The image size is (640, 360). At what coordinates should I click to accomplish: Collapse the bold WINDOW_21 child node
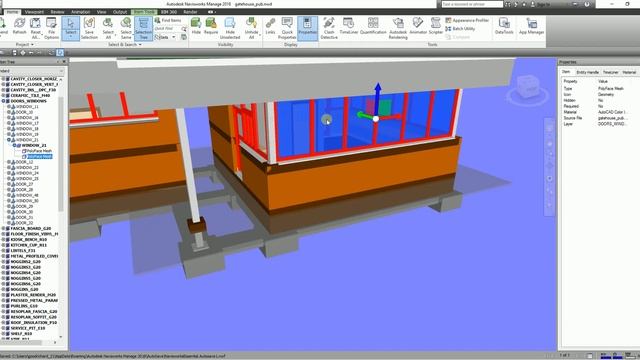pos(14,145)
